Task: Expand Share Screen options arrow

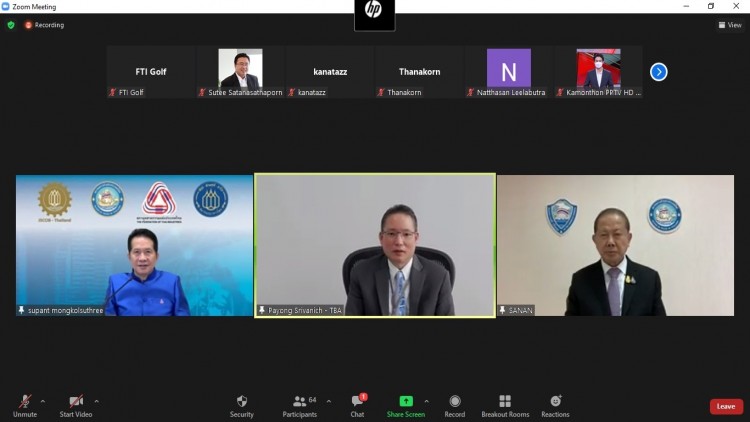Action: (x=426, y=401)
